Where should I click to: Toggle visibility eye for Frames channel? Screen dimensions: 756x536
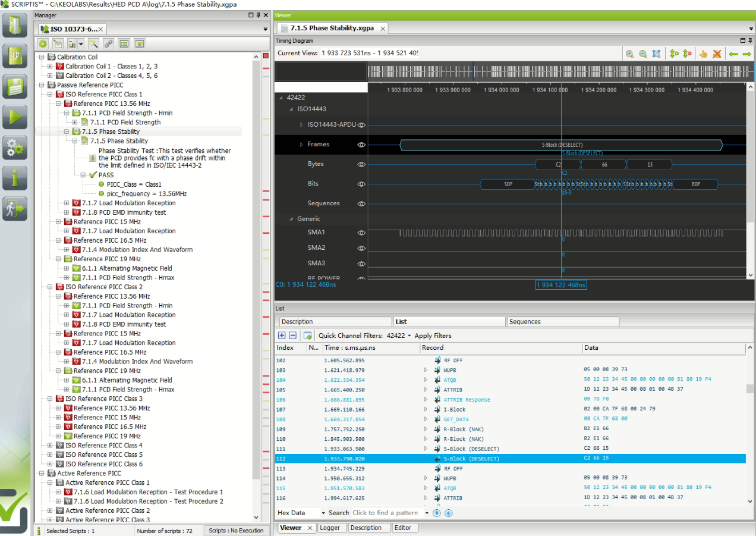coord(361,145)
